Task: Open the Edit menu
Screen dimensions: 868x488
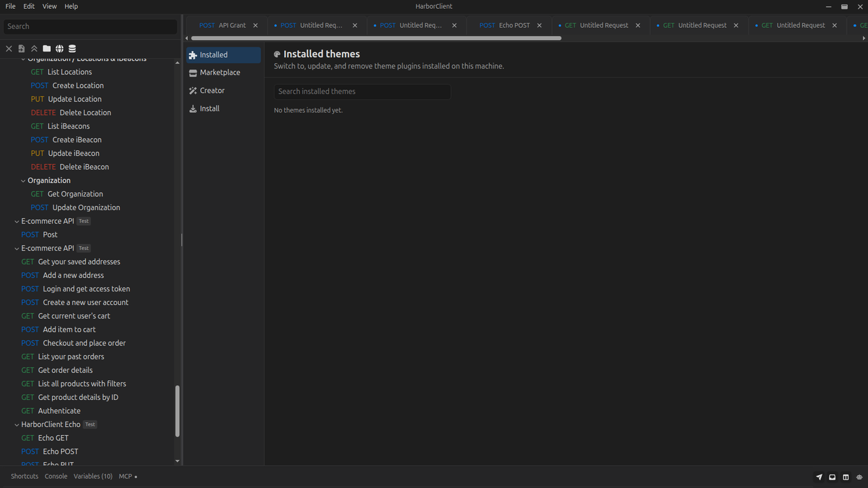Action: (x=28, y=6)
